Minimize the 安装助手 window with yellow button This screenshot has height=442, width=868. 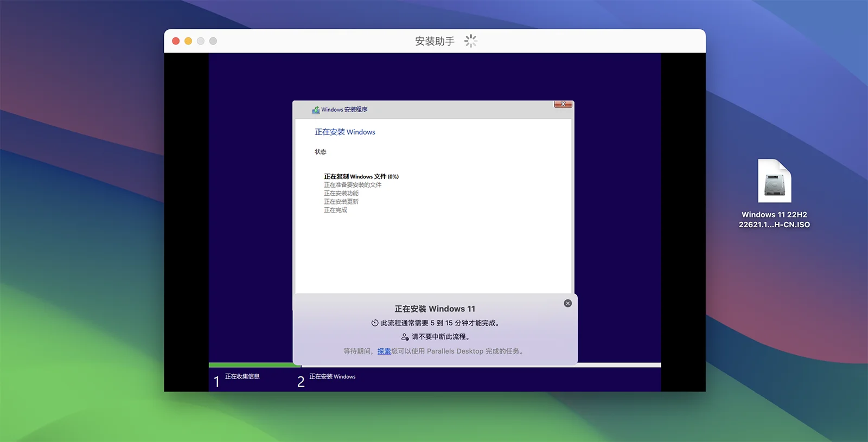tap(188, 41)
